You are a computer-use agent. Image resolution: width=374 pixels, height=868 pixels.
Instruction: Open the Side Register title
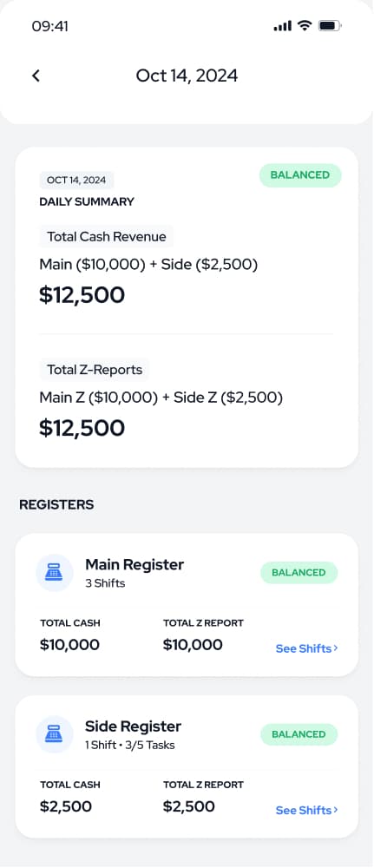click(134, 727)
